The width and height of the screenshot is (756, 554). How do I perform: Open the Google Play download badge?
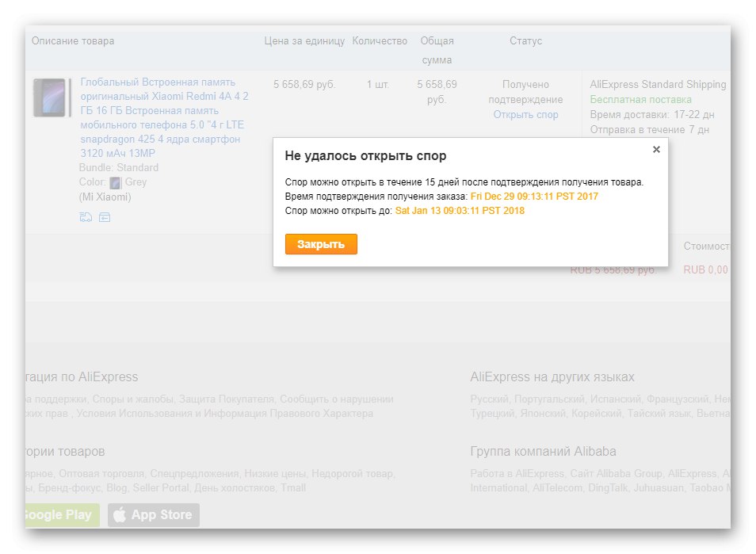[63, 515]
